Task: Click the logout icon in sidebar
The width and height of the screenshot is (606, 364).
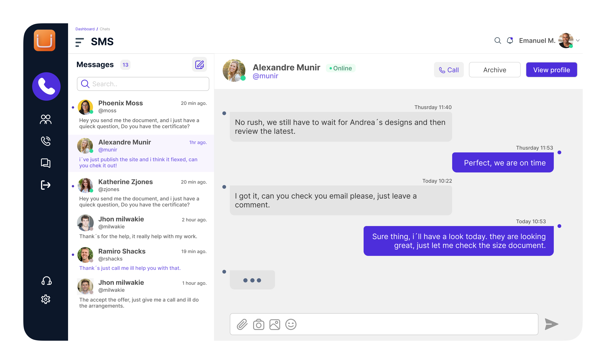Action: point(46,185)
